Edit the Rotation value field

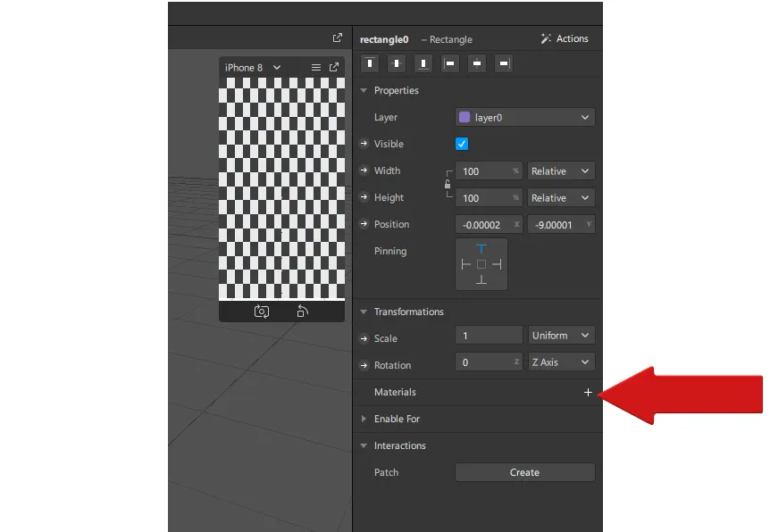pos(490,362)
